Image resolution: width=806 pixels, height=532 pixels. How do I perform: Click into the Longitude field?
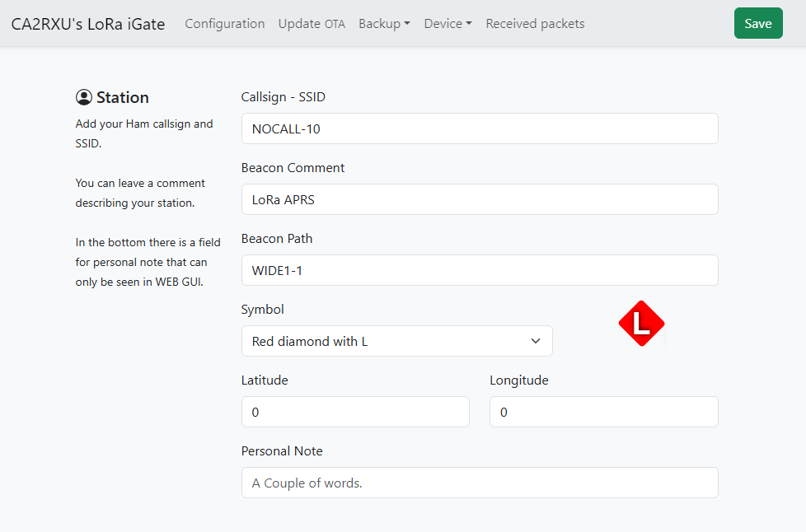pyautogui.click(x=604, y=412)
